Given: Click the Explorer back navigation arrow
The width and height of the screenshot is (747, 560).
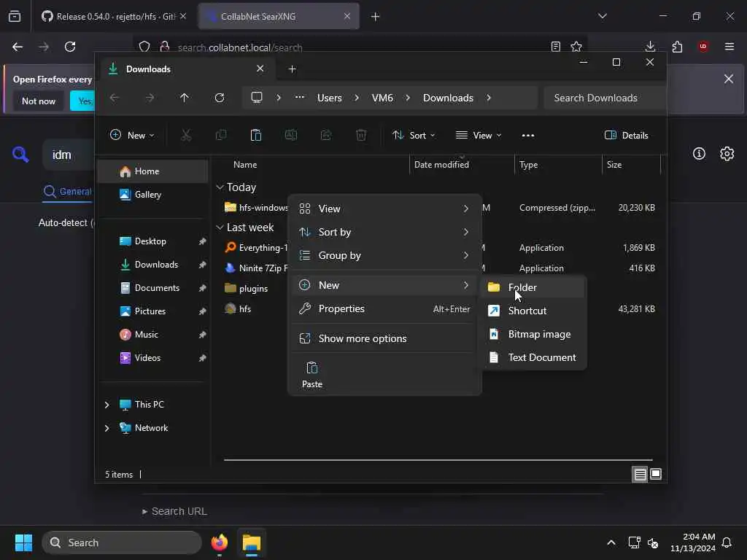Looking at the screenshot, I should tap(115, 98).
